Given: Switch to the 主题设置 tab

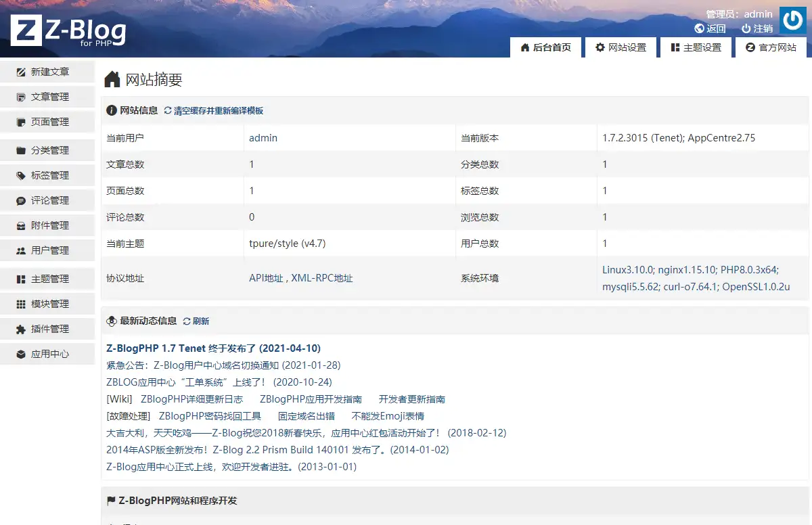Looking at the screenshot, I should tap(696, 47).
